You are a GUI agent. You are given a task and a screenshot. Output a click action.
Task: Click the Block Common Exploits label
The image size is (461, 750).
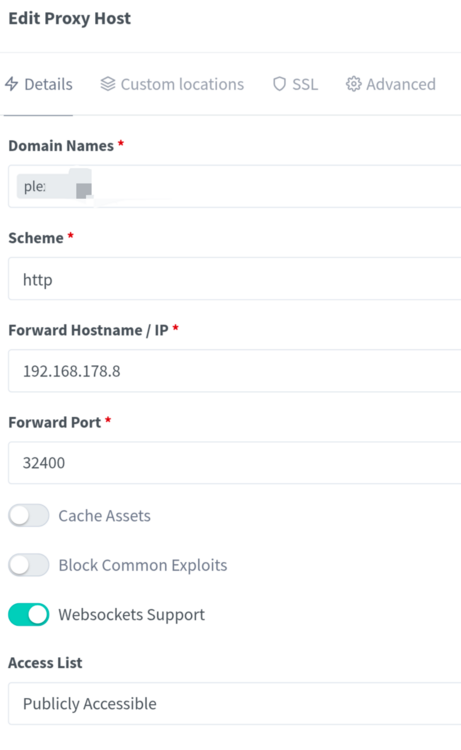pyautogui.click(x=143, y=565)
